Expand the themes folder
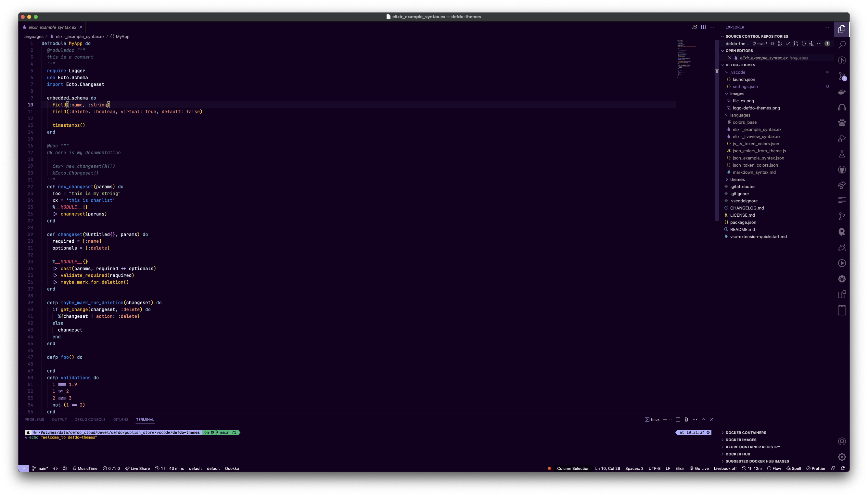 pyautogui.click(x=737, y=180)
